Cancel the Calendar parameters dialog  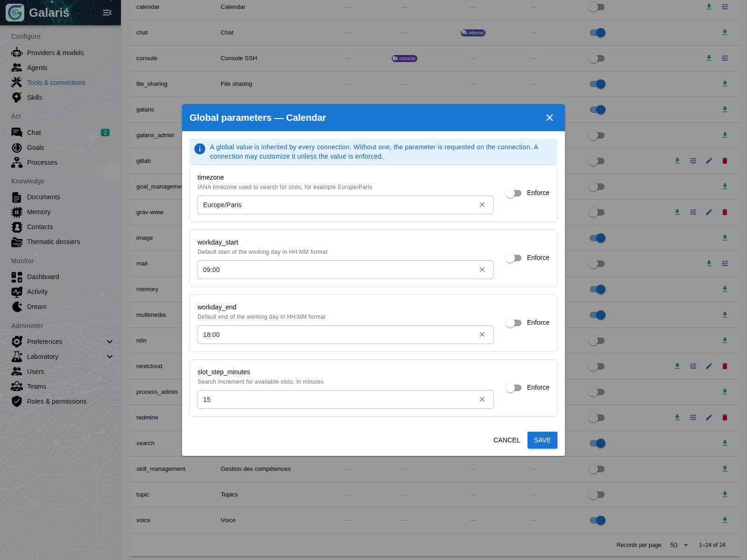[x=507, y=440]
